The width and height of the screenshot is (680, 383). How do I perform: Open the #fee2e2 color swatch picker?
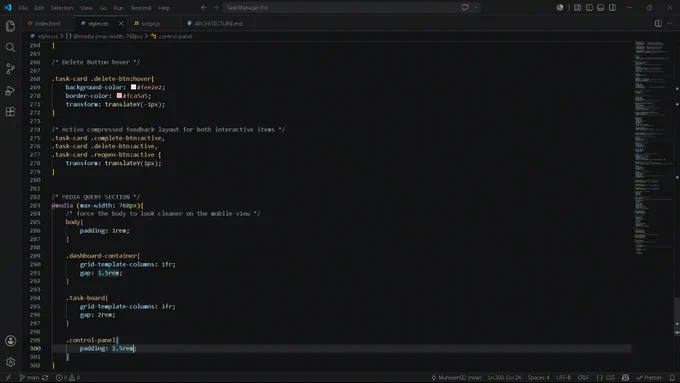point(133,87)
